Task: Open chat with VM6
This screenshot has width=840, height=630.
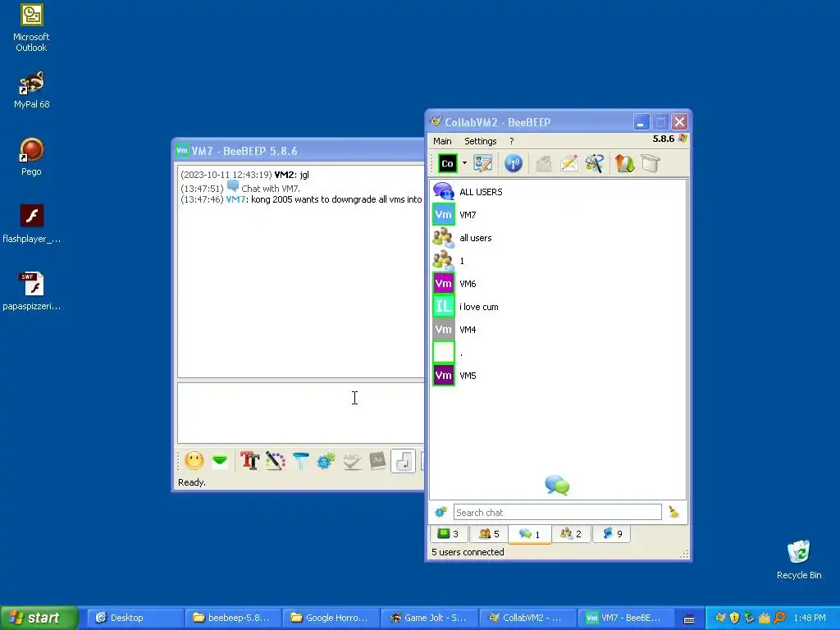Action: [557, 284]
